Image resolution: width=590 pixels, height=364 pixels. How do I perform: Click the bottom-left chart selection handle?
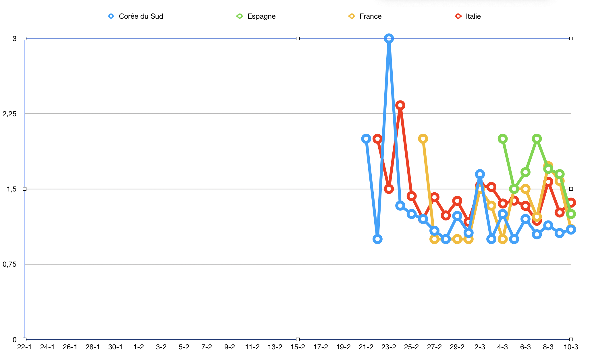pyautogui.click(x=25, y=339)
